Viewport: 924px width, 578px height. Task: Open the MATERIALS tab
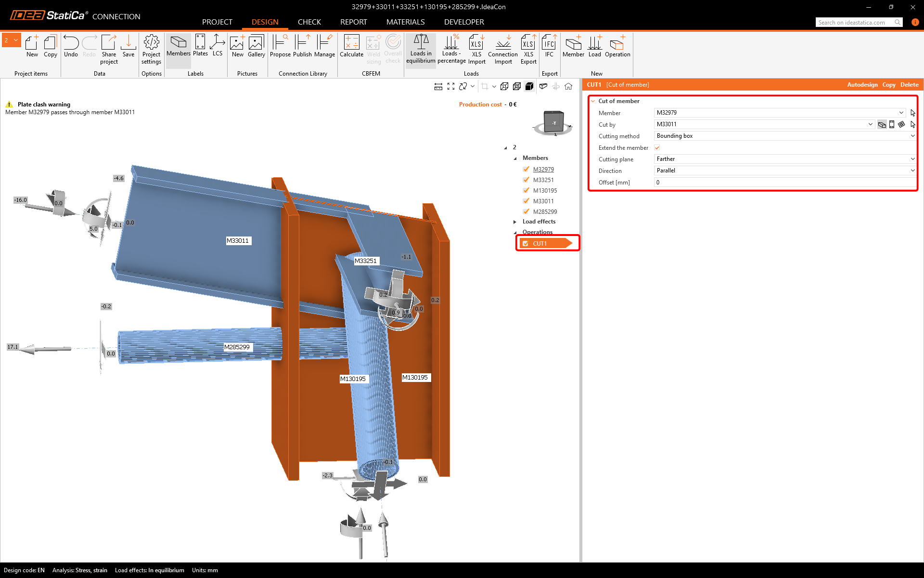405,22
